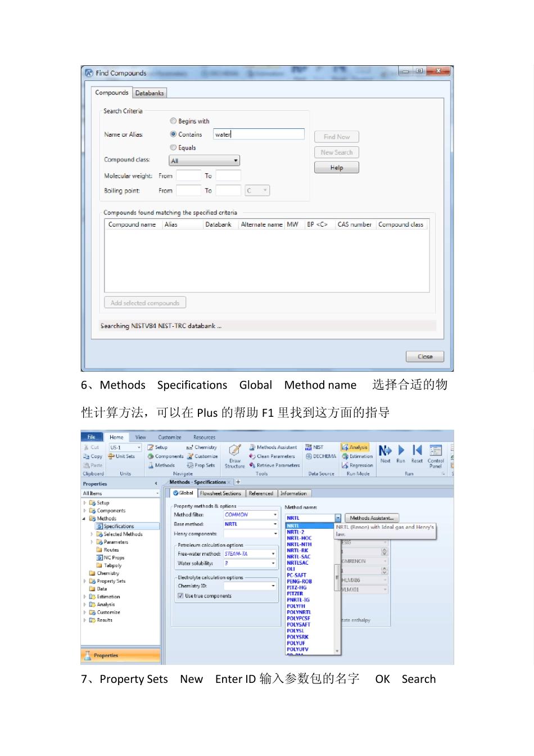
Task: Open Components from the Navigate ribbon group
Action: tap(166, 457)
